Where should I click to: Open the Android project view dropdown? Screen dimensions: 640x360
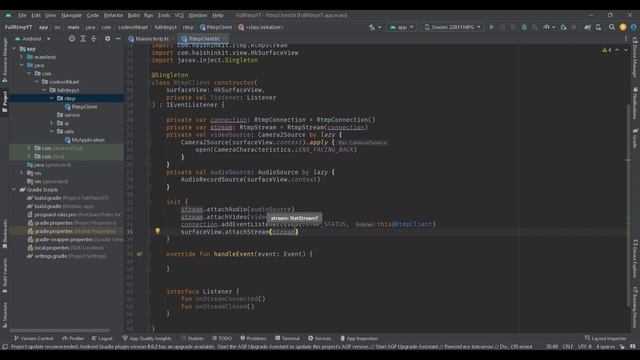coord(32,39)
